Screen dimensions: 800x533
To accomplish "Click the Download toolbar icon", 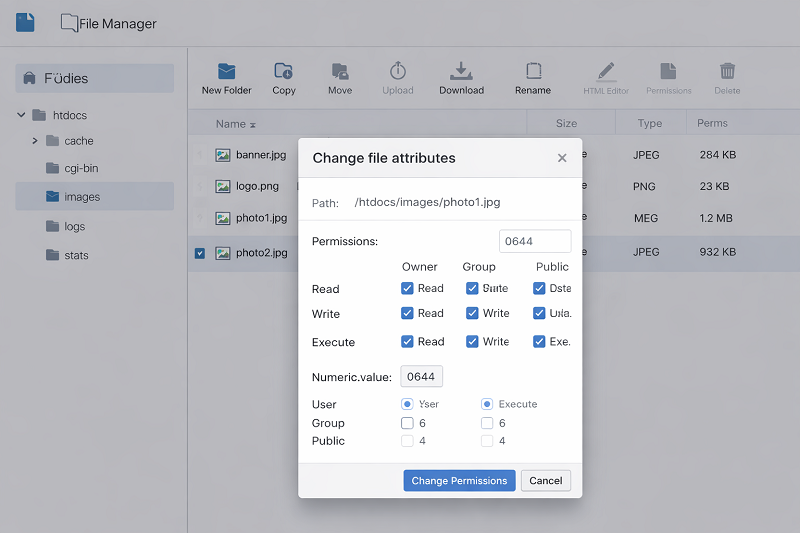I will click(x=461, y=71).
